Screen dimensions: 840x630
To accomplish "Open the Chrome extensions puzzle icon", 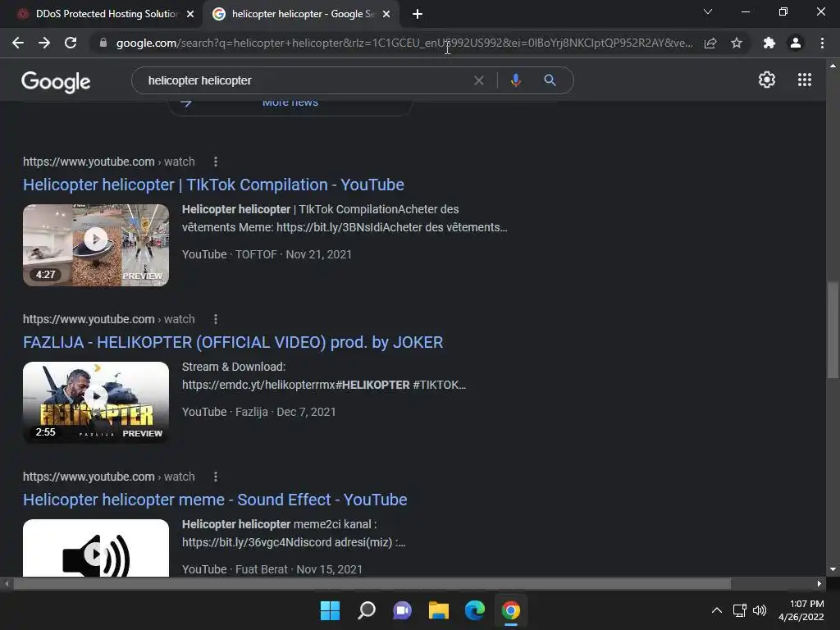I will [769, 43].
